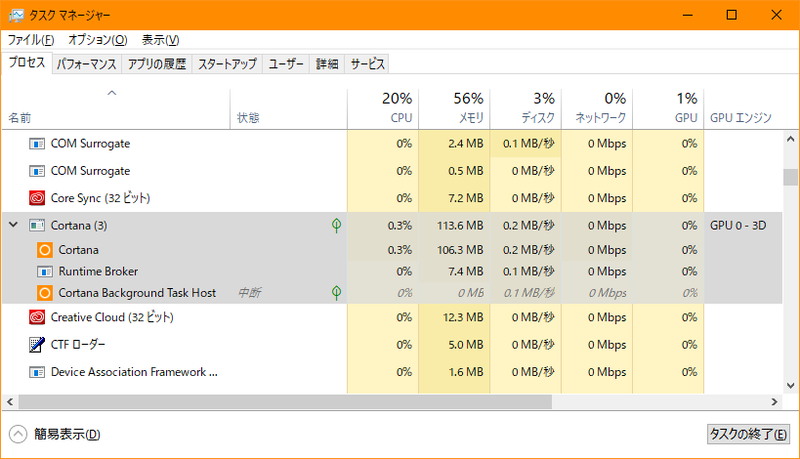Image resolution: width=800 pixels, height=459 pixels.
Task: Click the 7.2 MB memory value
Action: [466, 198]
